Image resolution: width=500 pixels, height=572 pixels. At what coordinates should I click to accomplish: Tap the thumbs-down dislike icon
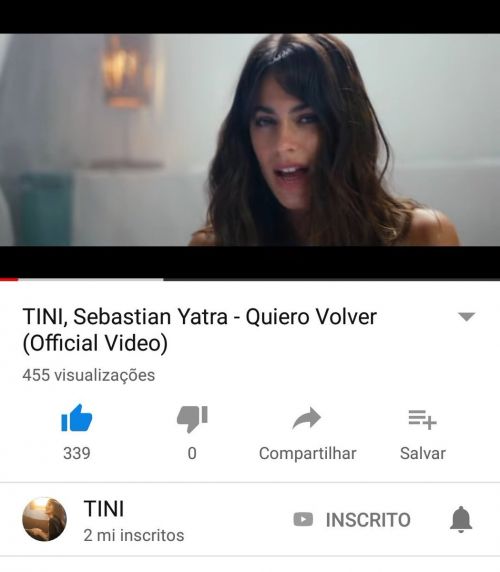click(192, 419)
